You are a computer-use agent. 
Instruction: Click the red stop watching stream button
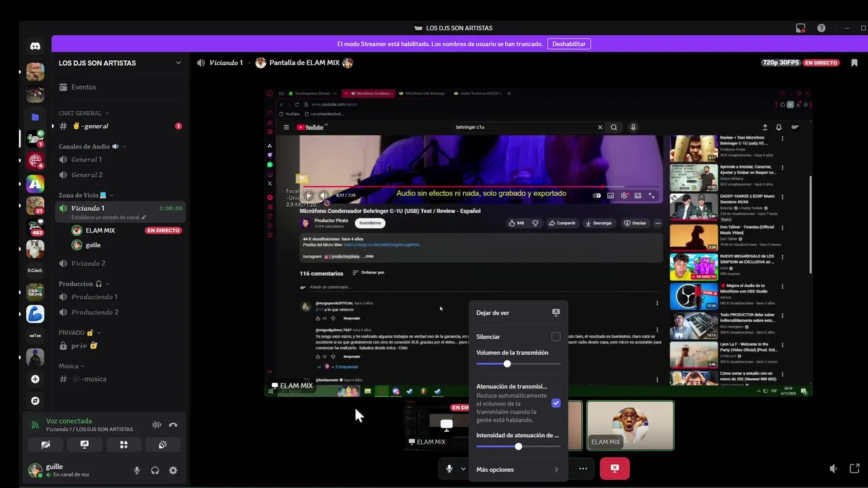click(614, 468)
